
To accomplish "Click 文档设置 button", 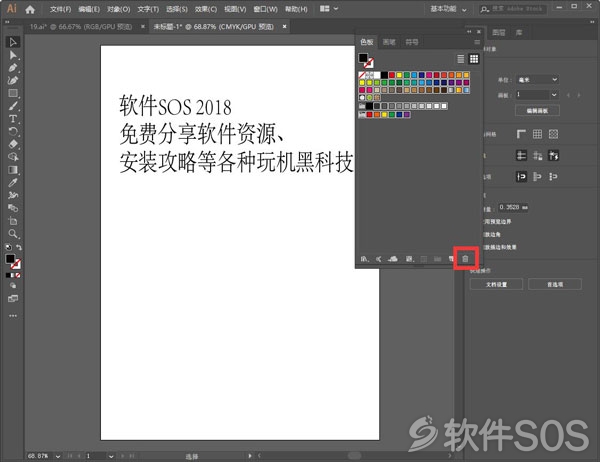I will 496,284.
